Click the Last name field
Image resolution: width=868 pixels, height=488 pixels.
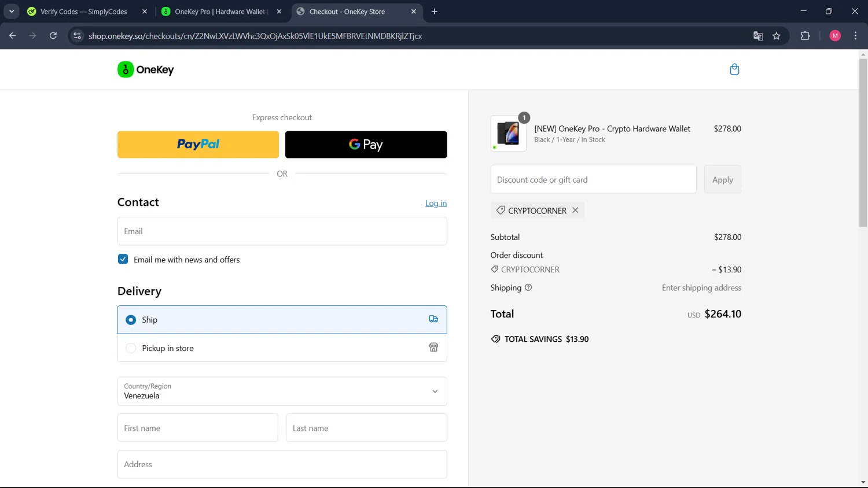pyautogui.click(x=367, y=428)
